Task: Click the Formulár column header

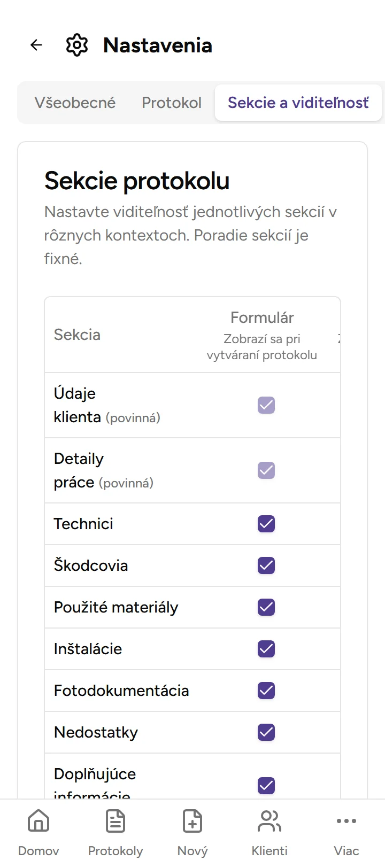Action: (262, 317)
